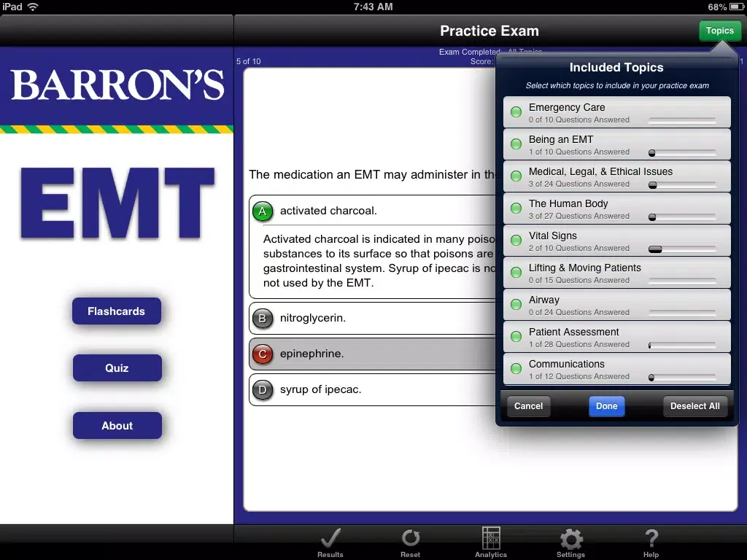This screenshot has width=747, height=560.
Task: Click the Communications topic name
Action: click(566, 365)
